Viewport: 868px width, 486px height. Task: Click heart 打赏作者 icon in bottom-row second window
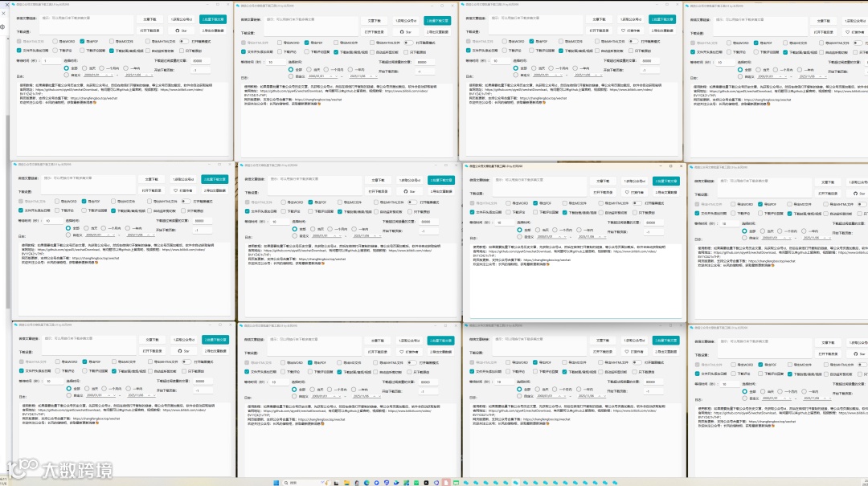pyautogui.click(x=402, y=352)
